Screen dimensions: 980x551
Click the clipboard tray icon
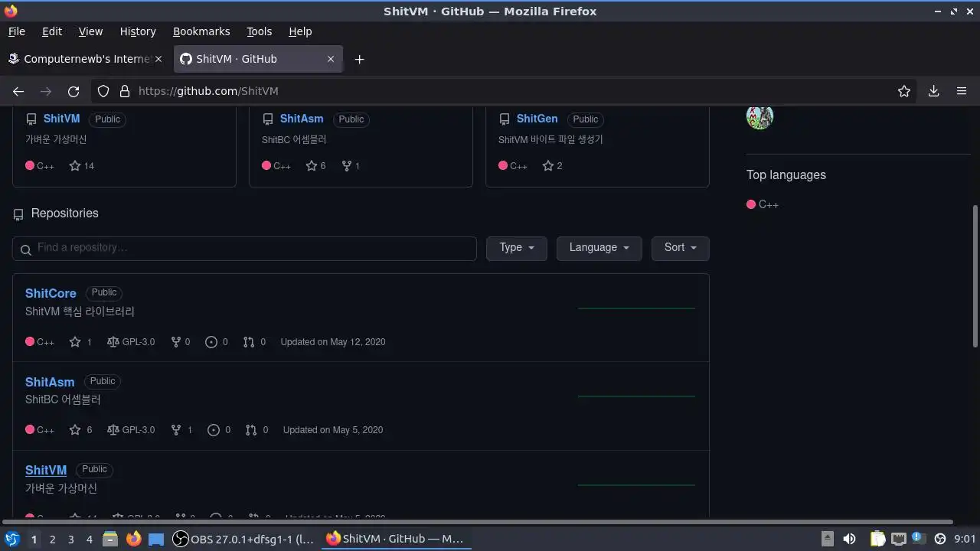877,539
